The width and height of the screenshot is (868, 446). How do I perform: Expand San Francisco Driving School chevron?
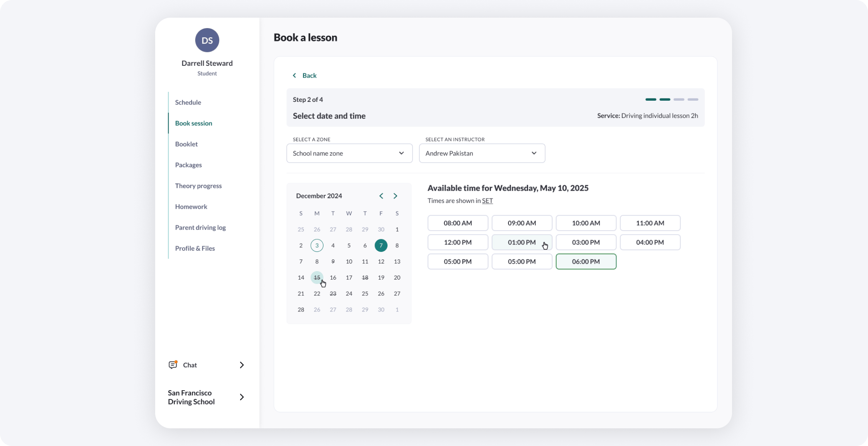pos(242,397)
